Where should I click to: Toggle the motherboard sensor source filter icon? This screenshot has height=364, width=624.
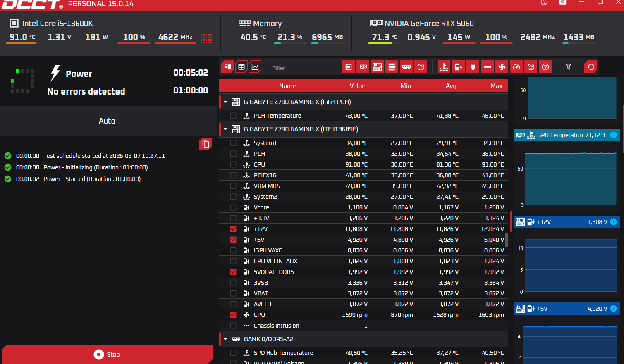click(x=378, y=67)
